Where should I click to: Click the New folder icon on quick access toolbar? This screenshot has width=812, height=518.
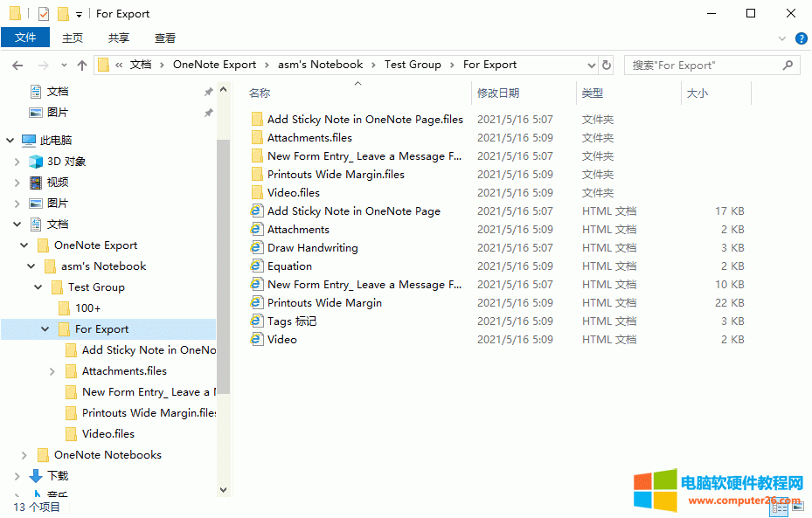pos(61,13)
